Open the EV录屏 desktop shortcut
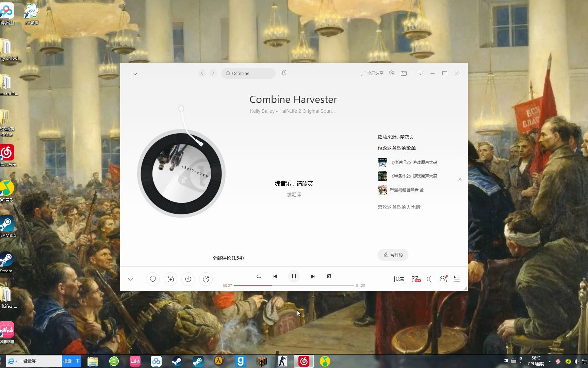 click(32, 14)
